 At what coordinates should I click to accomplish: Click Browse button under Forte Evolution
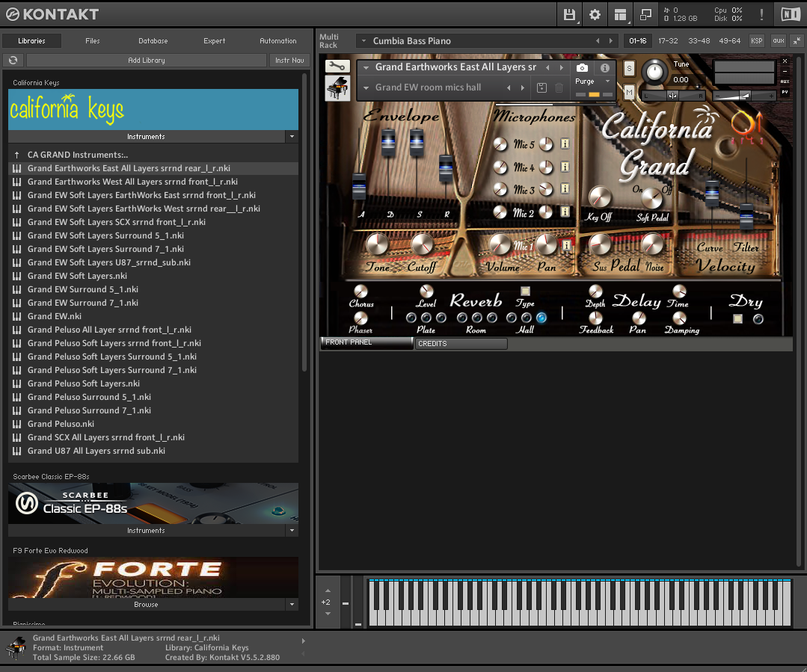[146, 605]
